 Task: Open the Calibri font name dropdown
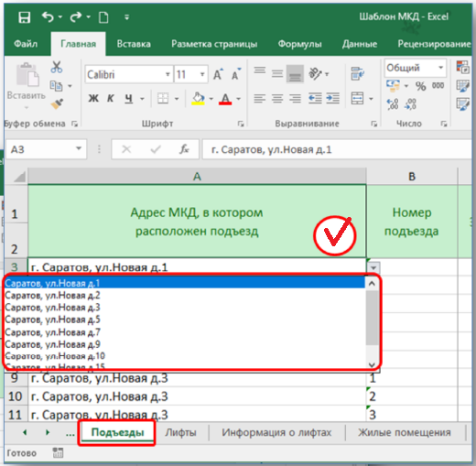pyautogui.click(x=168, y=74)
